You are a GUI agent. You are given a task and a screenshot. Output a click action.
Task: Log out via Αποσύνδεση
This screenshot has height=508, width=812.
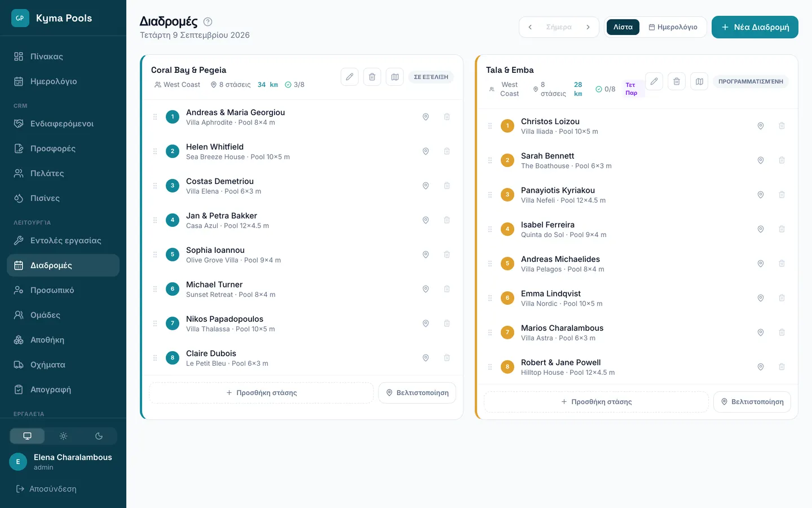pyautogui.click(x=46, y=489)
